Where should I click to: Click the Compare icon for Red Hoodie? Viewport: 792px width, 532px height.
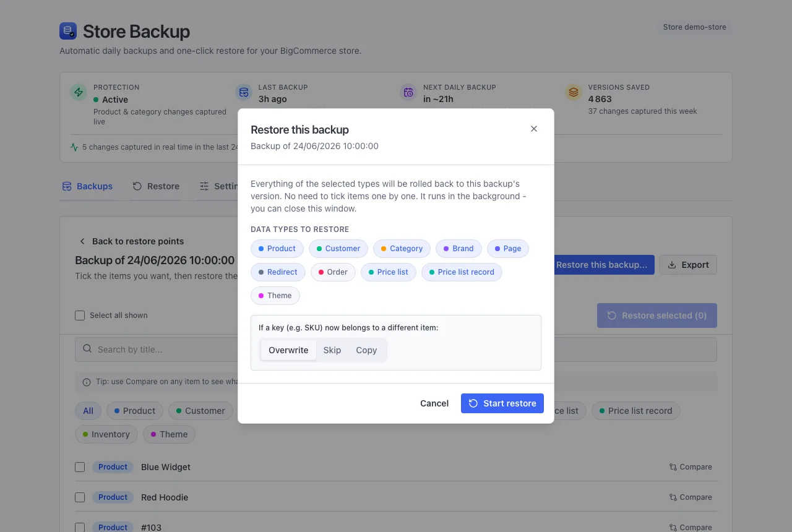[673, 497]
